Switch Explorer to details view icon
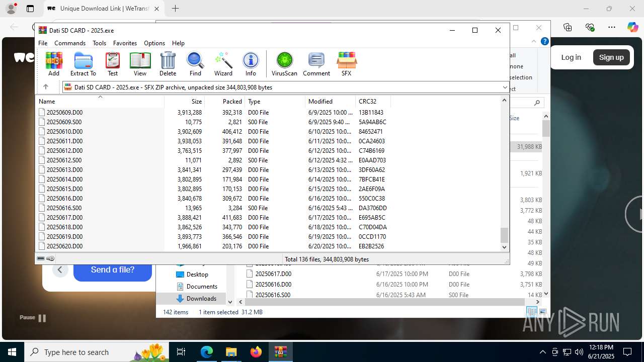This screenshot has height=362, width=644. [x=532, y=312]
